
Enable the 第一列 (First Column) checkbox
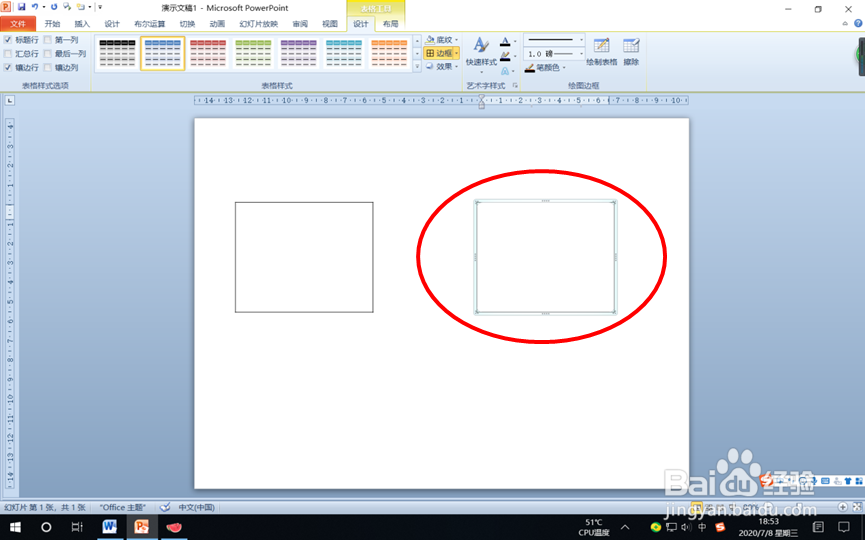click(47, 40)
